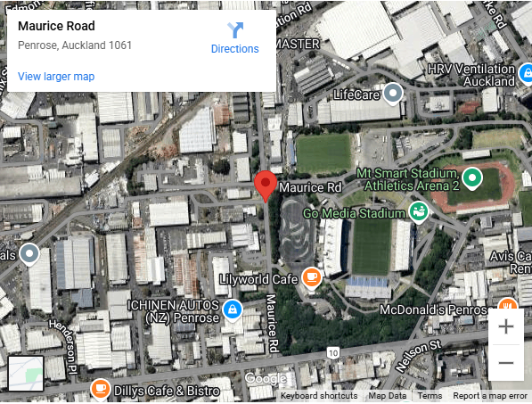The width and height of the screenshot is (532, 404).
Task: Click the Google logo on the map
Action: pos(266,378)
